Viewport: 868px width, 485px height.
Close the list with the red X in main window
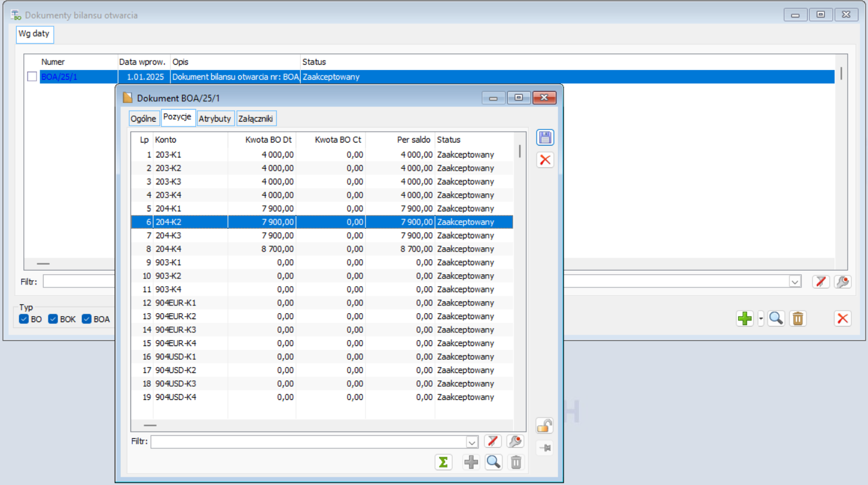coord(843,319)
